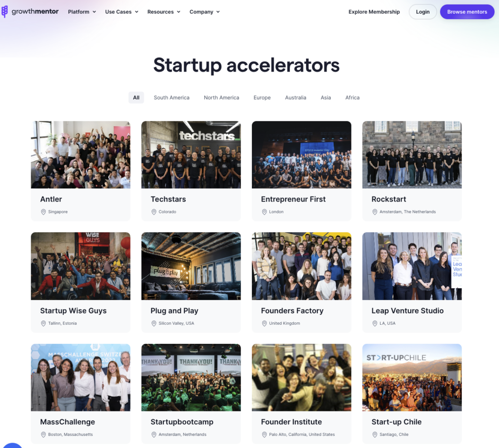Select the All filter tab
The image size is (499, 448).
pyautogui.click(x=136, y=97)
